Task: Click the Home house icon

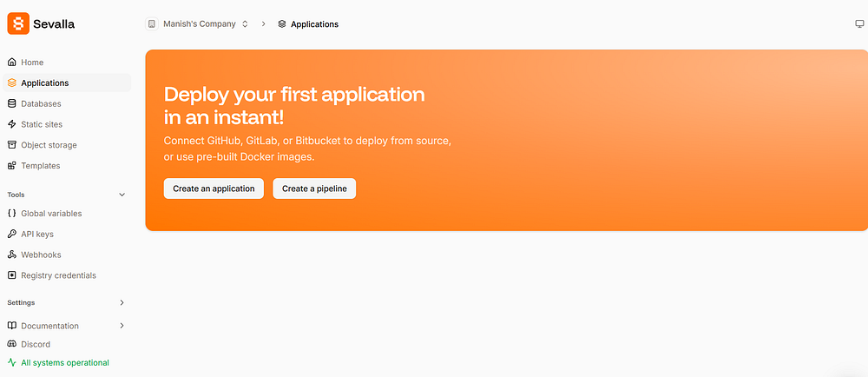Action: point(12,63)
